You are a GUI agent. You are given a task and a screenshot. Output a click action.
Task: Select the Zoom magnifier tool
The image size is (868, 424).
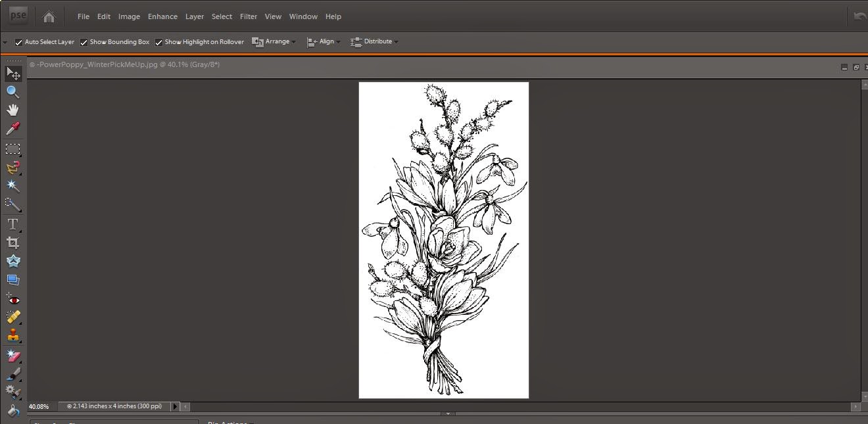click(x=12, y=91)
